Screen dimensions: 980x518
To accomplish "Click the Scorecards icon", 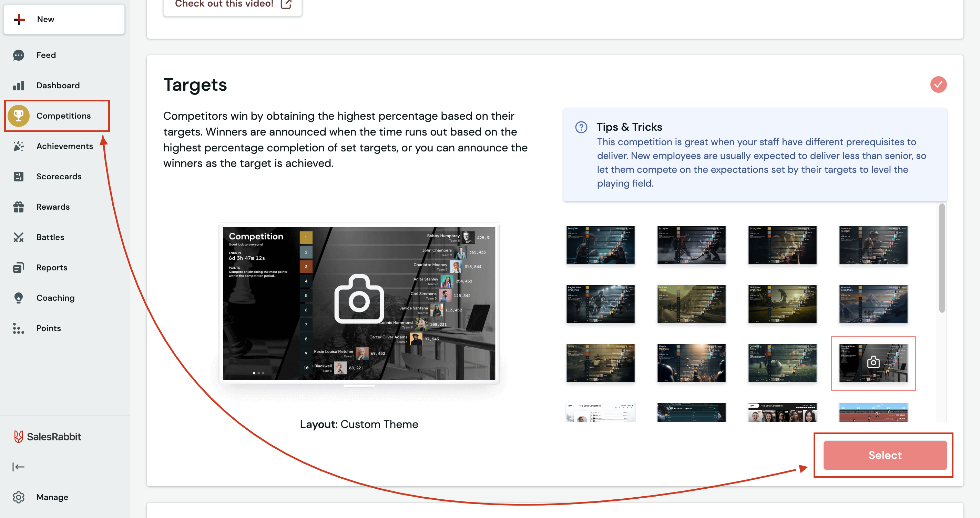I will pos(18,176).
